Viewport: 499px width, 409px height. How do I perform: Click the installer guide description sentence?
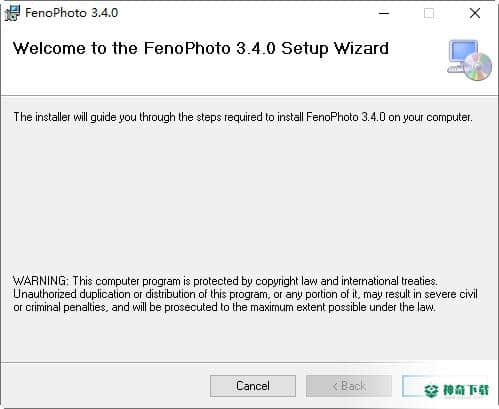click(x=243, y=117)
